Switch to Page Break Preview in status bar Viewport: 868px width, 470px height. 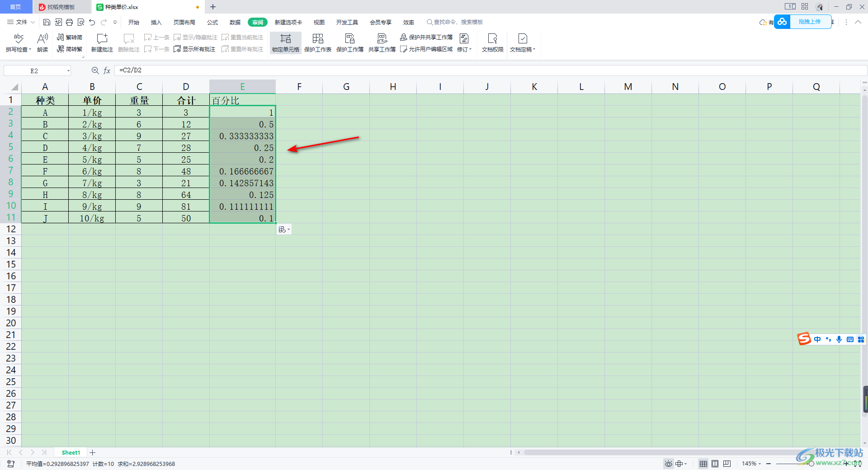tap(727, 464)
